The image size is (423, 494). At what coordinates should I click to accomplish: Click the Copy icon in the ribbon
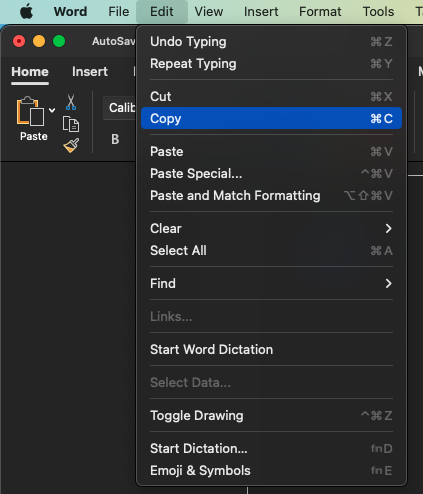coord(71,124)
